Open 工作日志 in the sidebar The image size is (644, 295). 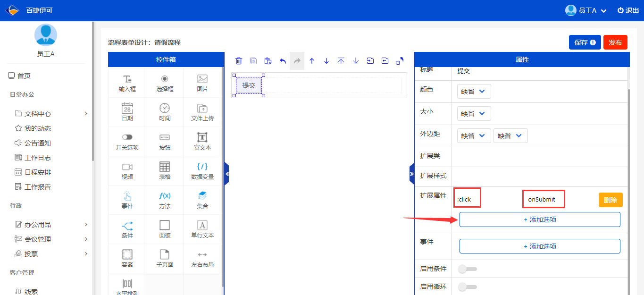(33, 158)
